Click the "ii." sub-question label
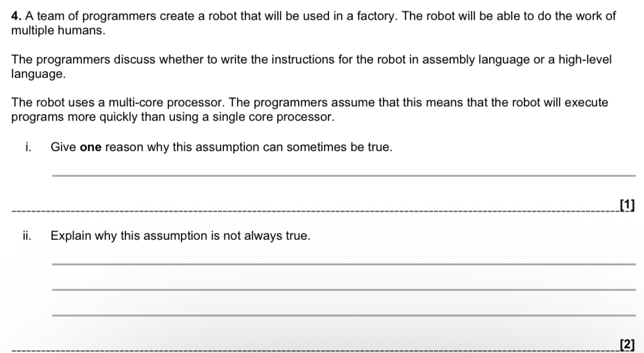 pyautogui.click(x=28, y=236)
